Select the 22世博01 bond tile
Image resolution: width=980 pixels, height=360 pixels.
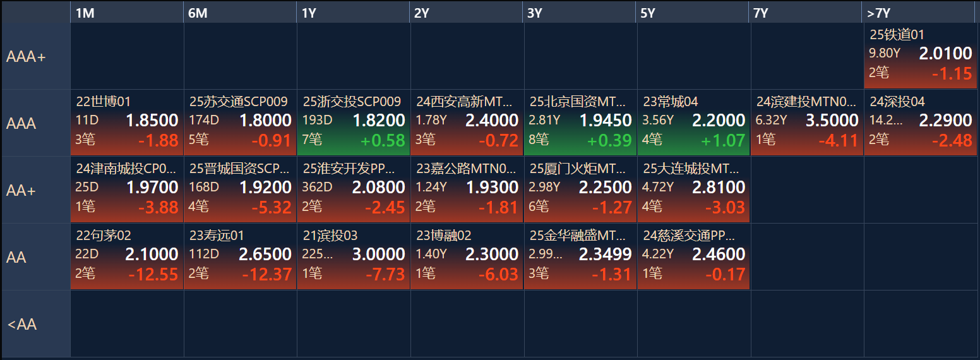[127, 123]
